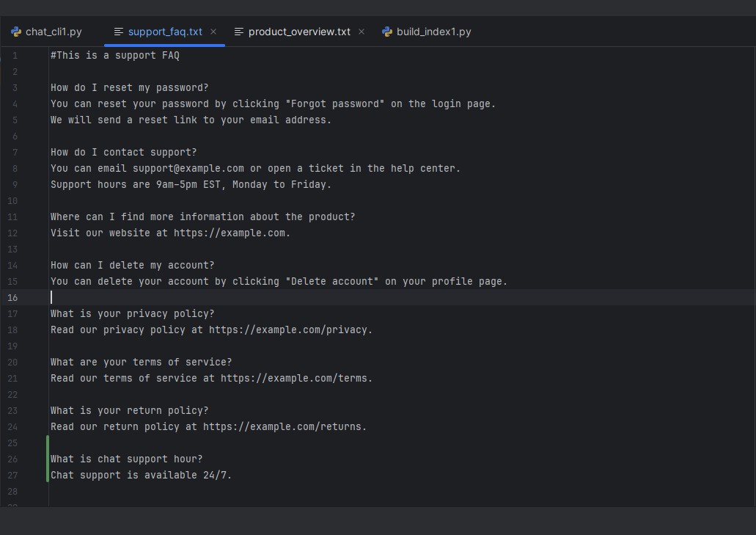Place cursor on the #This is a support FAQ heading
This screenshot has width=756, height=535.
click(x=114, y=55)
